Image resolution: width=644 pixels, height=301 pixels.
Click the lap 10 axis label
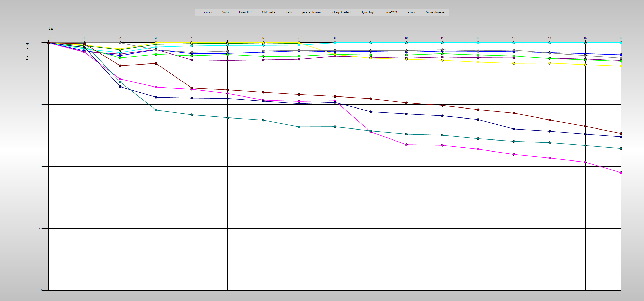(x=406, y=38)
